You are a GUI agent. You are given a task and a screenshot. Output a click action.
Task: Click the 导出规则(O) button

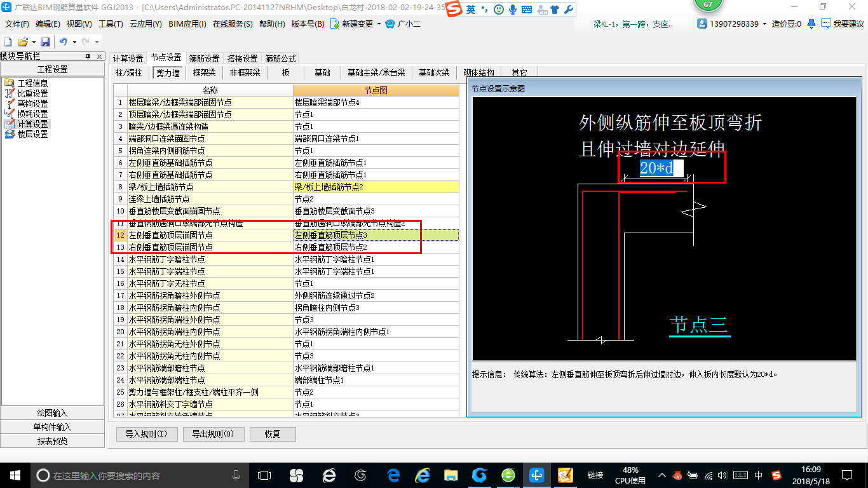[x=213, y=434]
